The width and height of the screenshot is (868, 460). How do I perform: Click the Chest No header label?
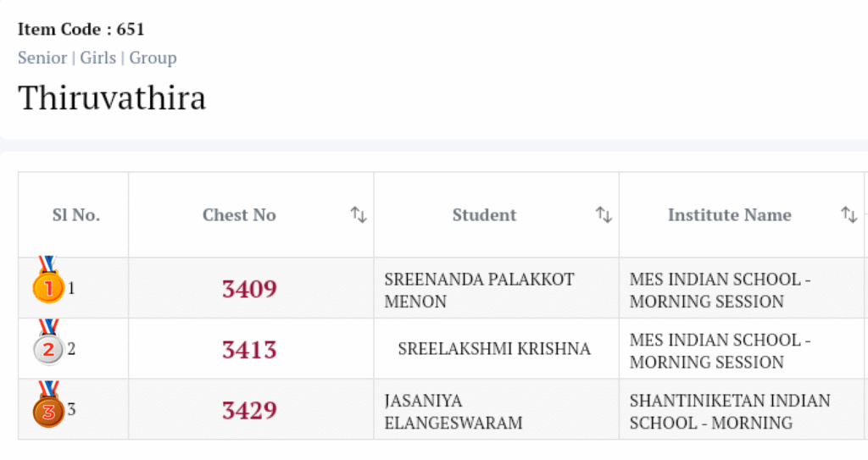point(239,215)
